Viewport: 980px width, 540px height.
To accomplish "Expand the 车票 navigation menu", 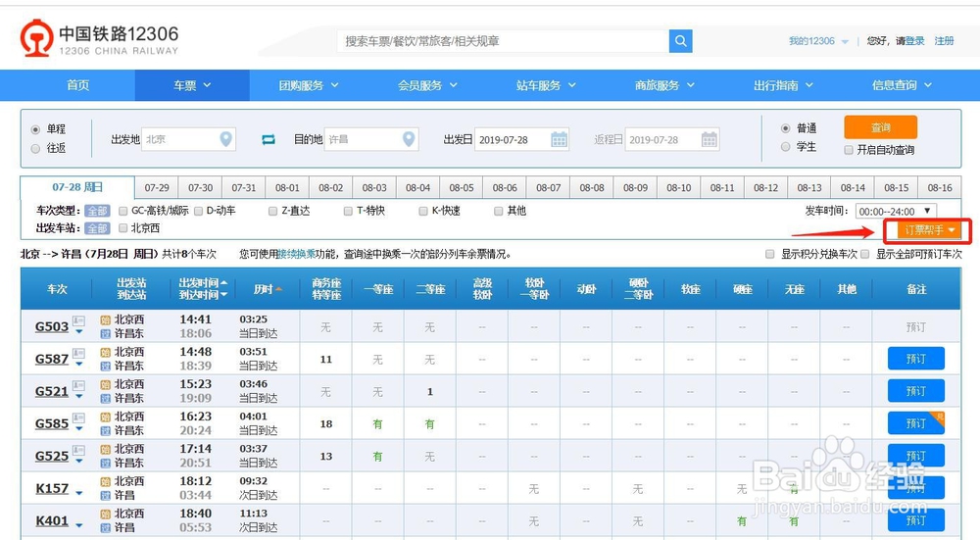I will pyautogui.click(x=192, y=85).
